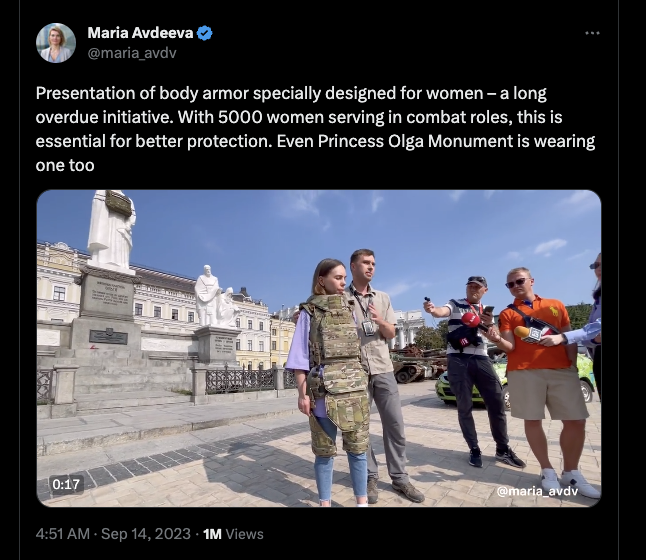Click the blue verified badge icon

pos(205,33)
